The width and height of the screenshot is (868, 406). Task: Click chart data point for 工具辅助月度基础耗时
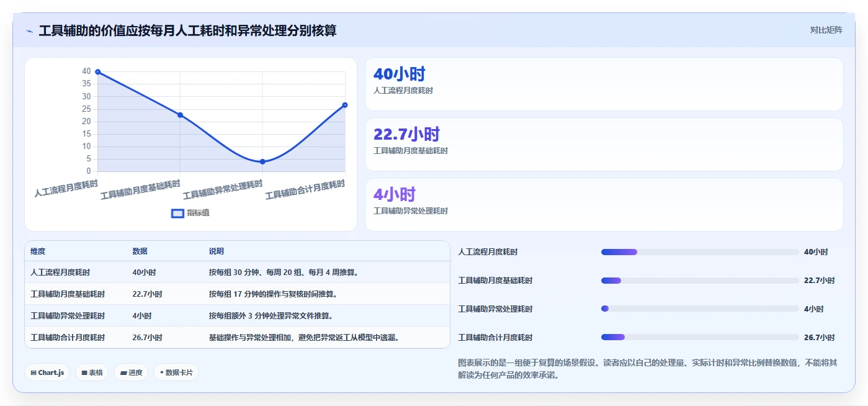tap(180, 115)
